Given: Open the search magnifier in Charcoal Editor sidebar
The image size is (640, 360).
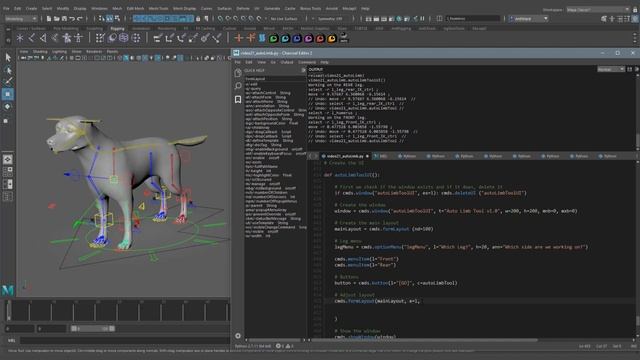Looking at the screenshot, I should 238,86.
